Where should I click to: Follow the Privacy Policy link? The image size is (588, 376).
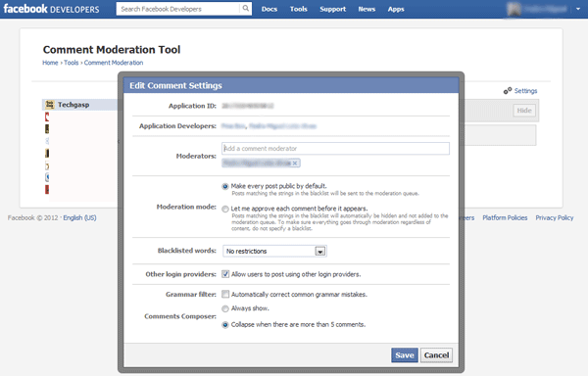[555, 217]
